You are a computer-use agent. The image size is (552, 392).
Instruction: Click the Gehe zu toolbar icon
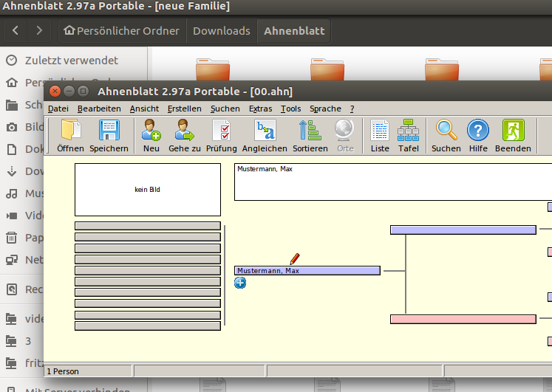(x=185, y=136)
